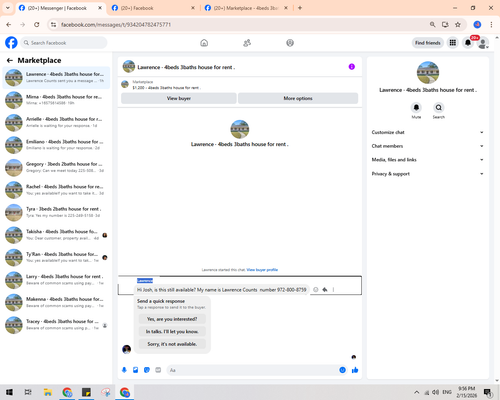The image size is (500, 400).
Task: Open Tracey's conversation
Action: click(x=56, y=325)
